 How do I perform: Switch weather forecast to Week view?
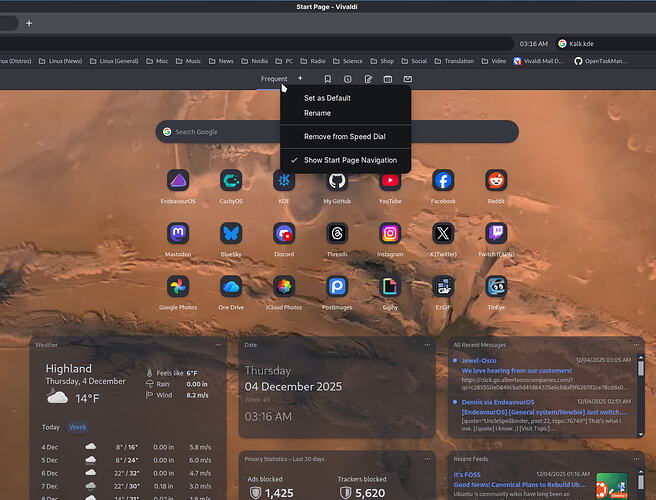(77, 427)
